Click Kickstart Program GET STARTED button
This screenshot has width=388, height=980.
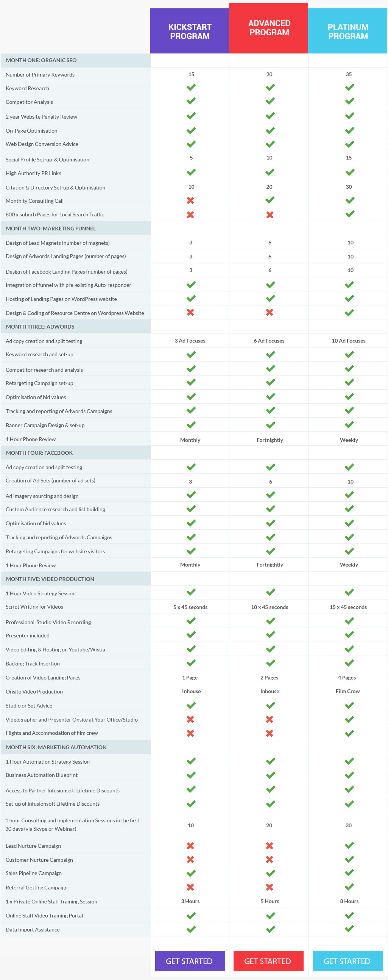click(x=190, y=961)
